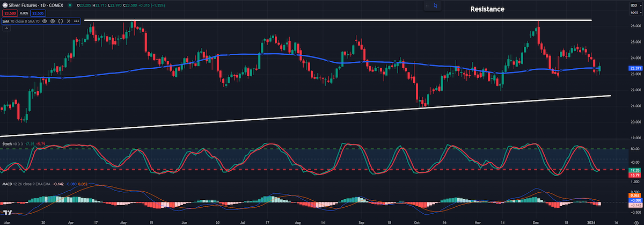Open SMA 70 indicator settings gear

pos(53,21)
